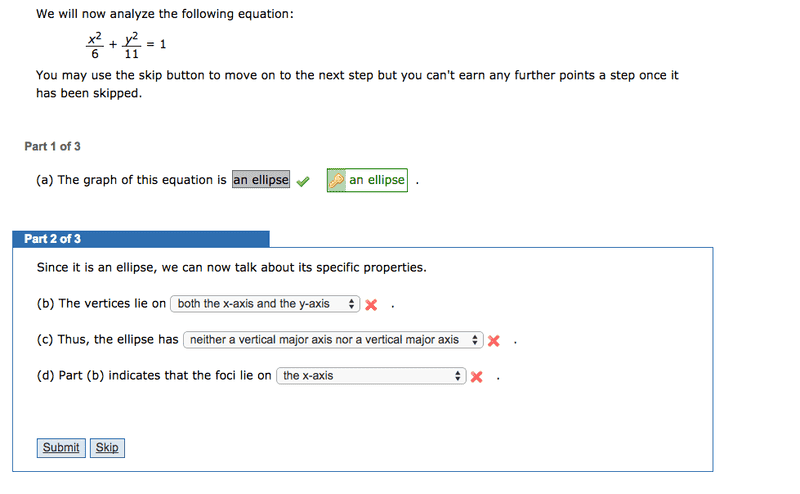The height and width of the screenshot is (494, 800).
Task: Click the equation x²/6 + y²/11 = 1
Action: 126,45
